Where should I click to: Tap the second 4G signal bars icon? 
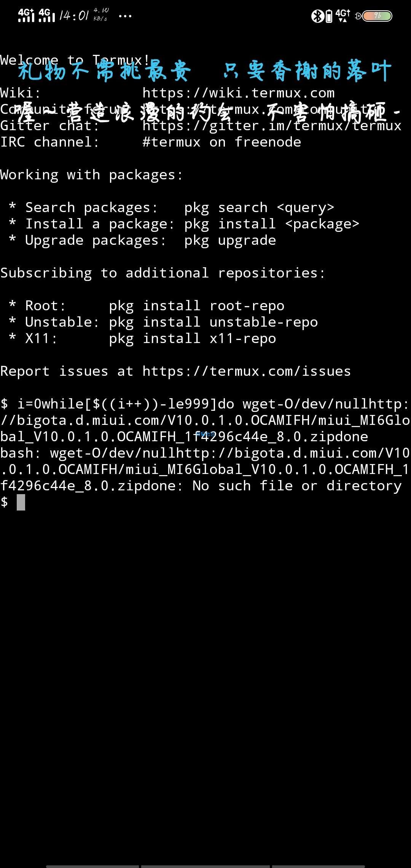(47, 15)
